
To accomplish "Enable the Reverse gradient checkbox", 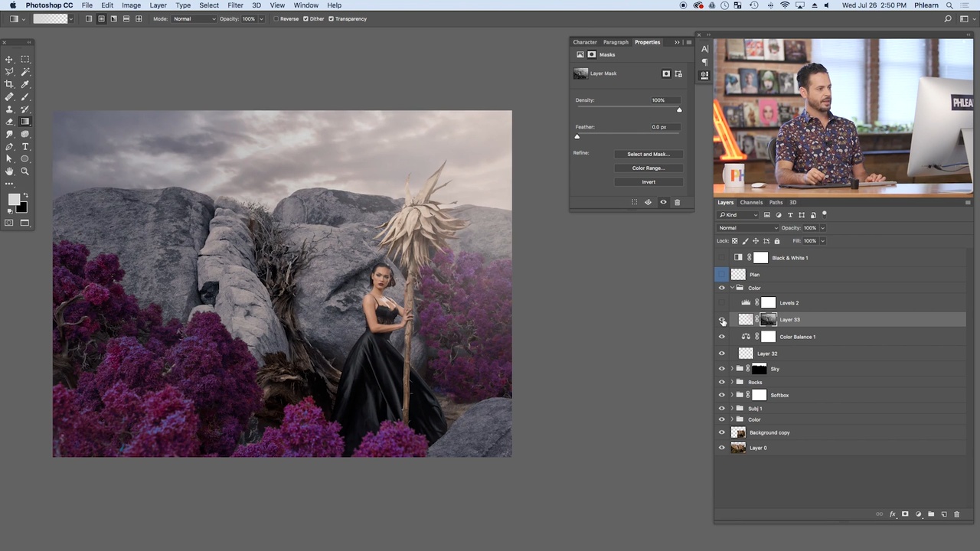I will [276, 18].
